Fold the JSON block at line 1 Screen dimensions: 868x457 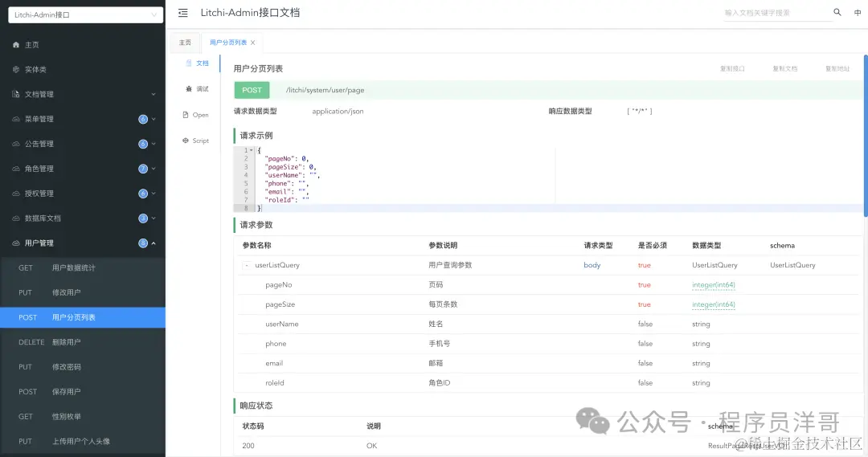pyautogui.click(x=252, y=150)
